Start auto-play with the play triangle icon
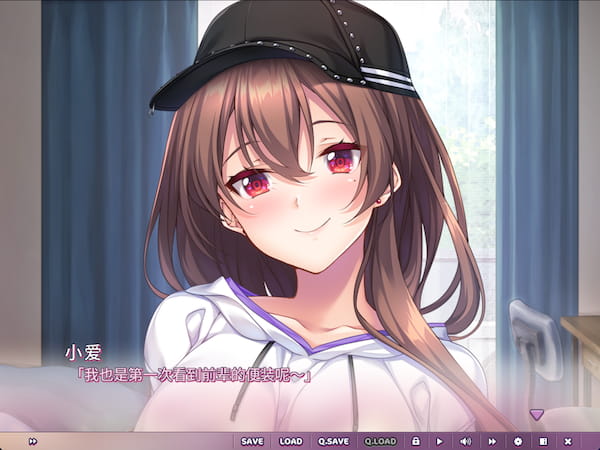 click(x=439, y=441)
